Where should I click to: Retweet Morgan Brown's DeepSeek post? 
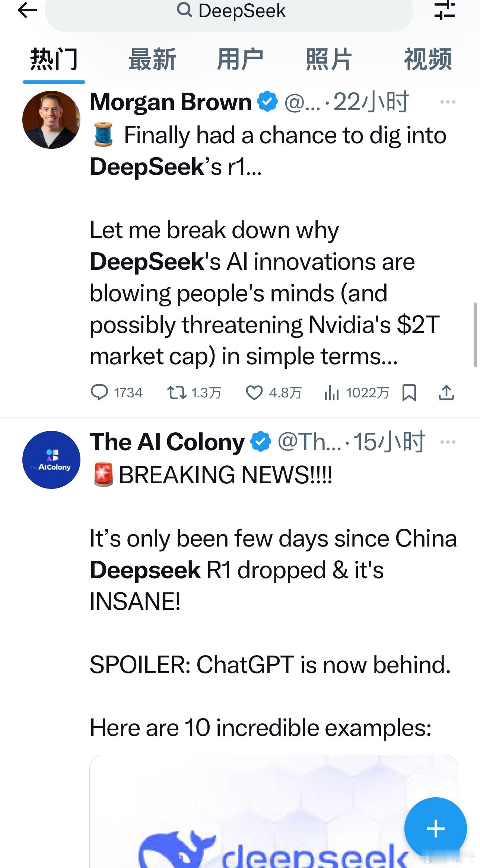pos(177,393)
